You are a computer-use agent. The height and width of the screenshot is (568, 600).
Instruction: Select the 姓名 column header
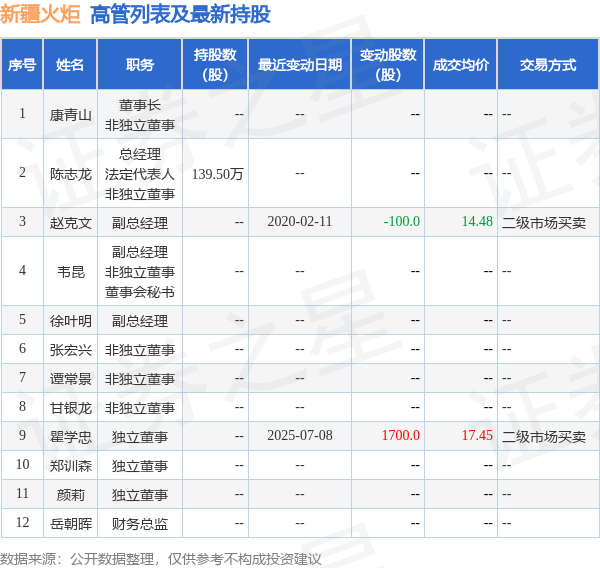pos(70,65)
